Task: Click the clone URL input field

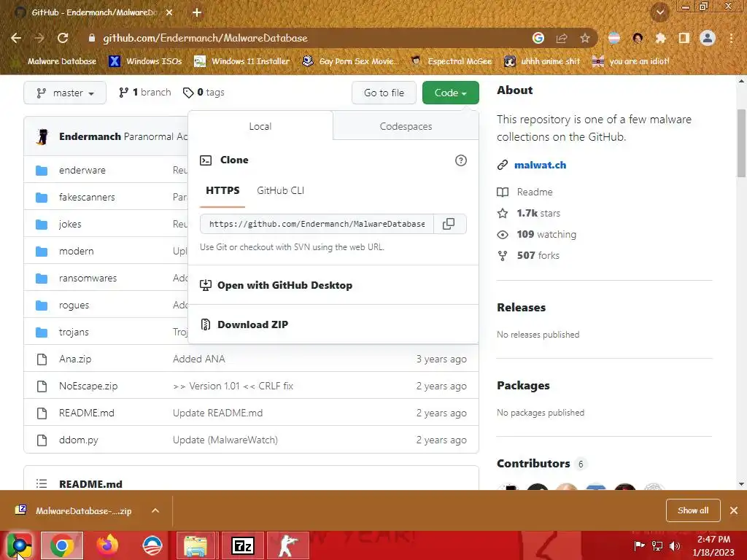Action: click(317, 224)
